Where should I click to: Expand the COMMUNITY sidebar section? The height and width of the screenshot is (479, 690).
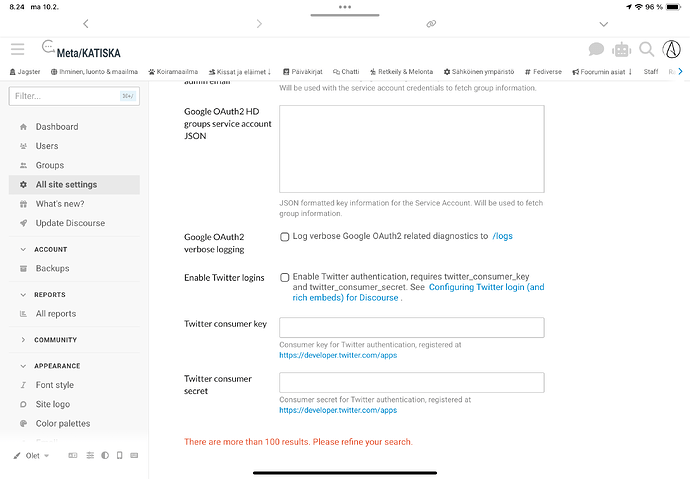pyautogui.click(x=49, y=340)
